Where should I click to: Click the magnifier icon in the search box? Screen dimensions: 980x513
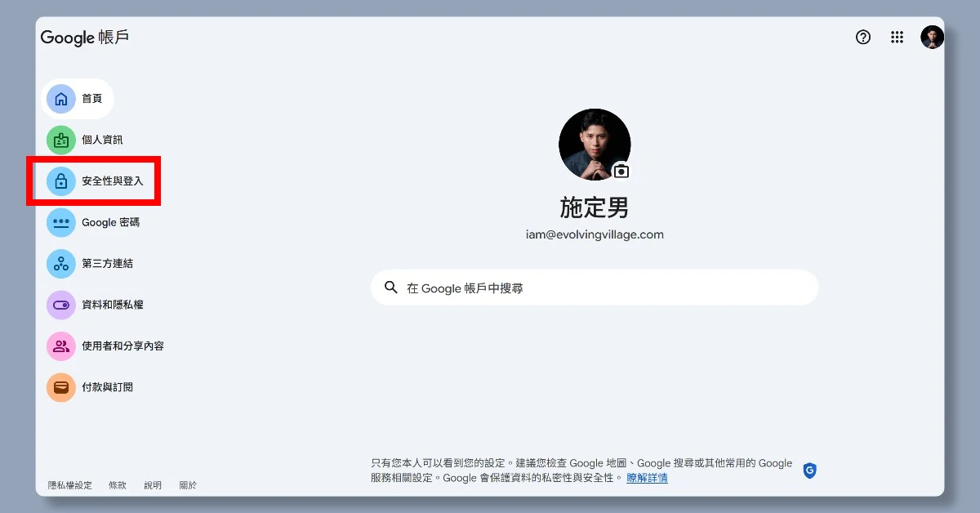coord(391,288)
